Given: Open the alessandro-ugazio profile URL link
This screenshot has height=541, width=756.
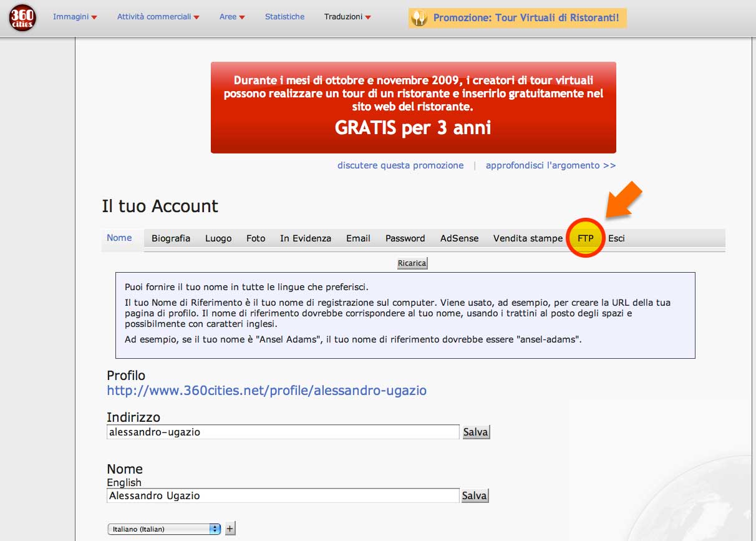Looking at the screenshot, I should [267, 391].
